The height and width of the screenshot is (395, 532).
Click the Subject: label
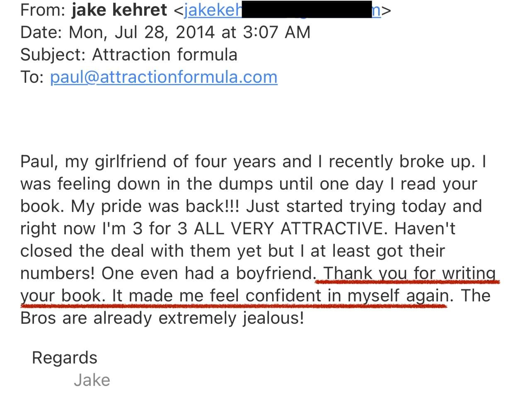click(x=53, y=55)
